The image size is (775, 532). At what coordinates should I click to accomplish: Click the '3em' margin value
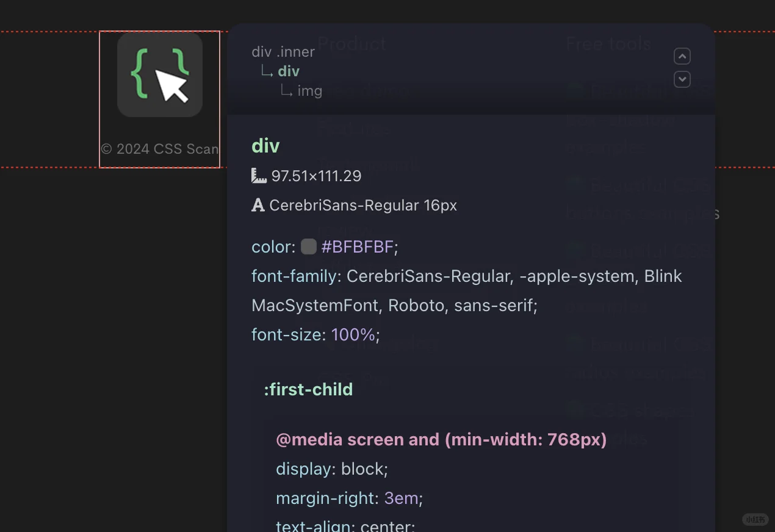coord(401,498)
